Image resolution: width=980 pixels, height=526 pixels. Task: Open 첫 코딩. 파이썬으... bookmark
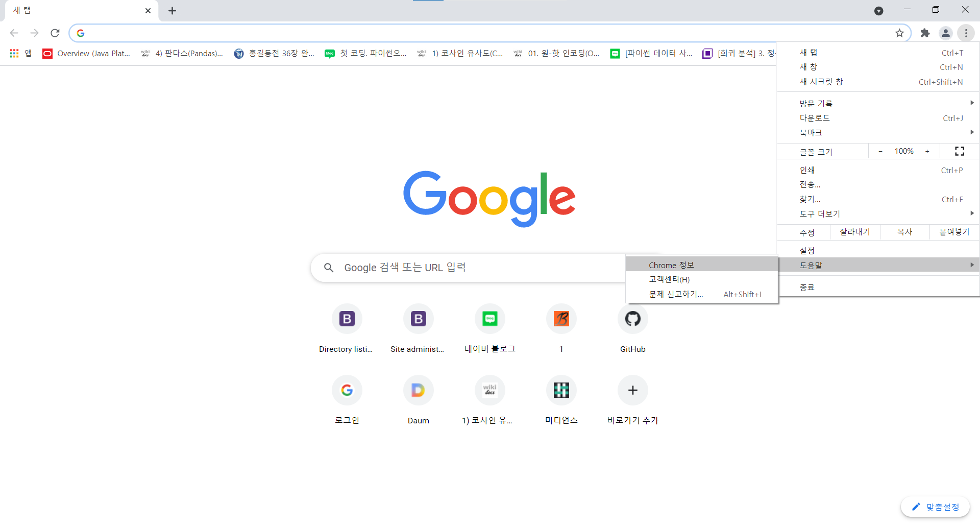click(x=365, y=53)
